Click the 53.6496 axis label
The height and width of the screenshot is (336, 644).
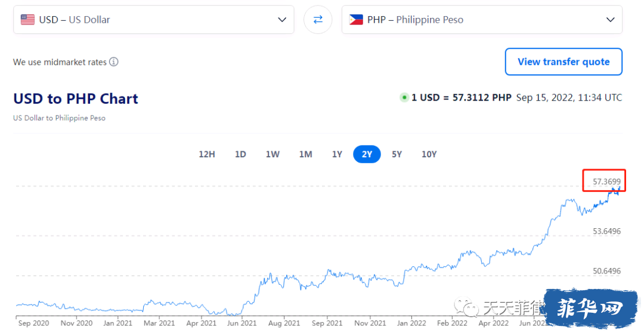tap(606, 231)
